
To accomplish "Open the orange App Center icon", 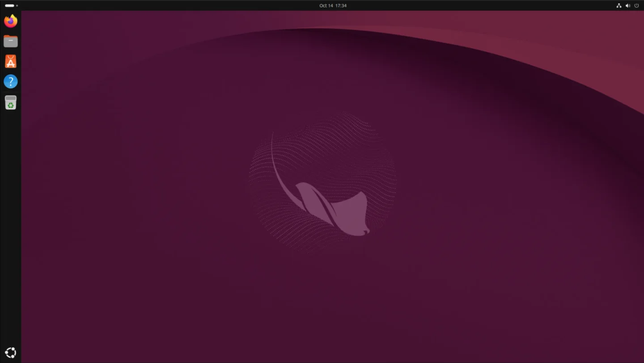I will pos(10,61).
